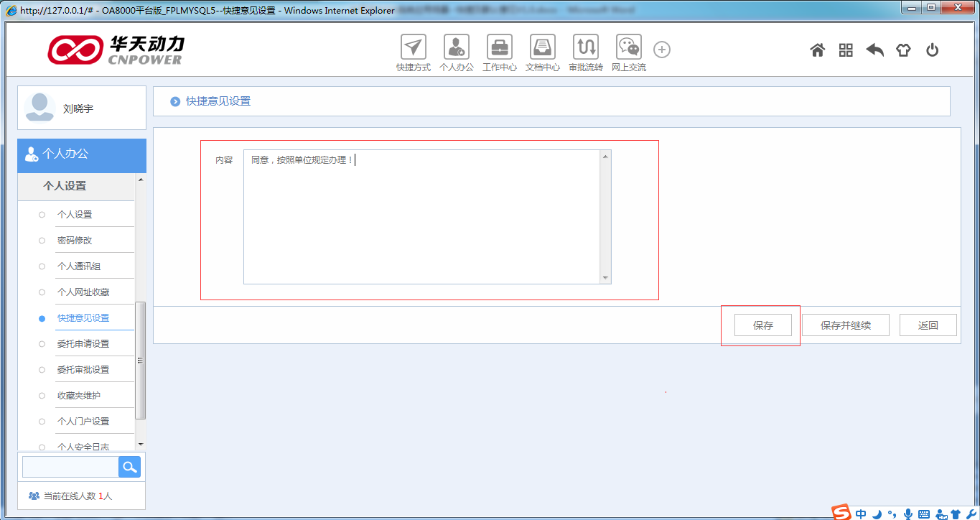Click the 保存并继续 button
Screen dimensions: 980x520
[845, 325]
